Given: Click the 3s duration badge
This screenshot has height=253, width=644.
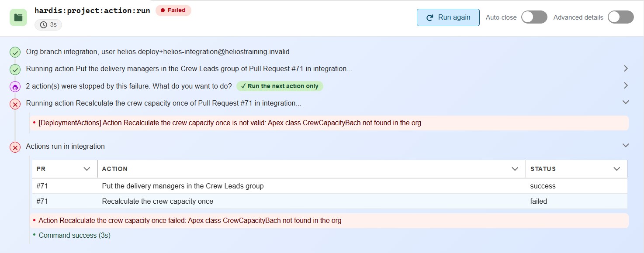Looking at the screenshot, I should (48, 25).
